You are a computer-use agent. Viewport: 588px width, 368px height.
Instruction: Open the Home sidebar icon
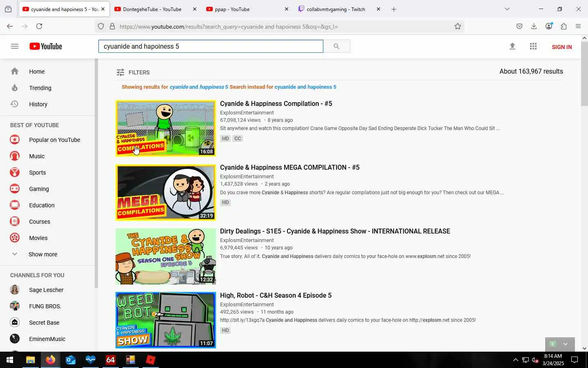(x=15, y=71)
